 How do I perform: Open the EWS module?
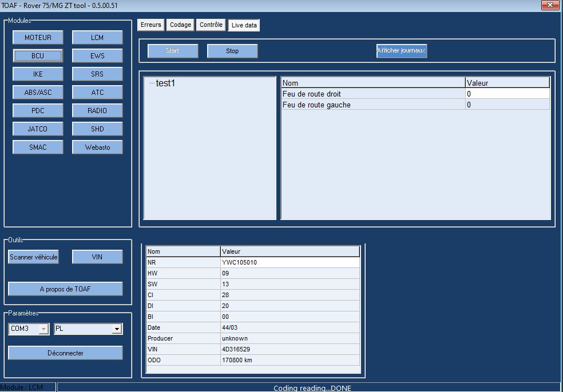coord(97,56)
